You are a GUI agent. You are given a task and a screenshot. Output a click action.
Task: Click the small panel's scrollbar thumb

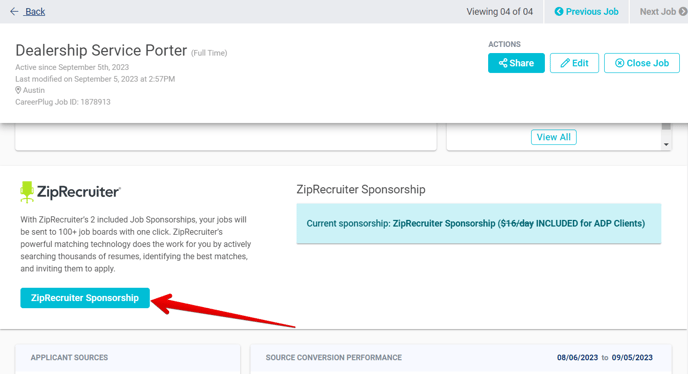666,126
